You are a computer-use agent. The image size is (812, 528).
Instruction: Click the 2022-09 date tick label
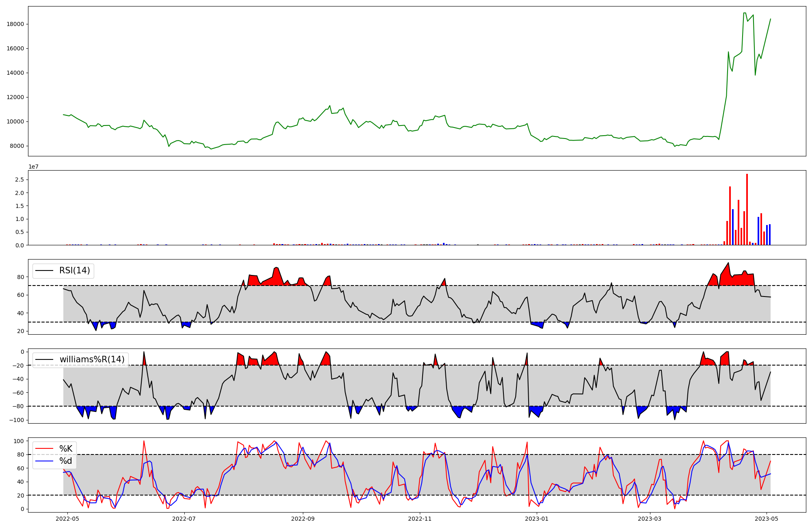303,519
